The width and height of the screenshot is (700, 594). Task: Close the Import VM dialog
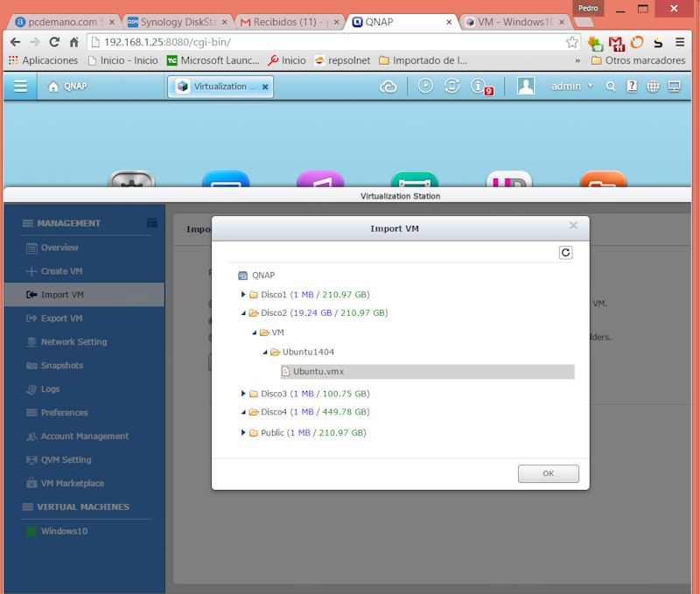pos(573,226)
